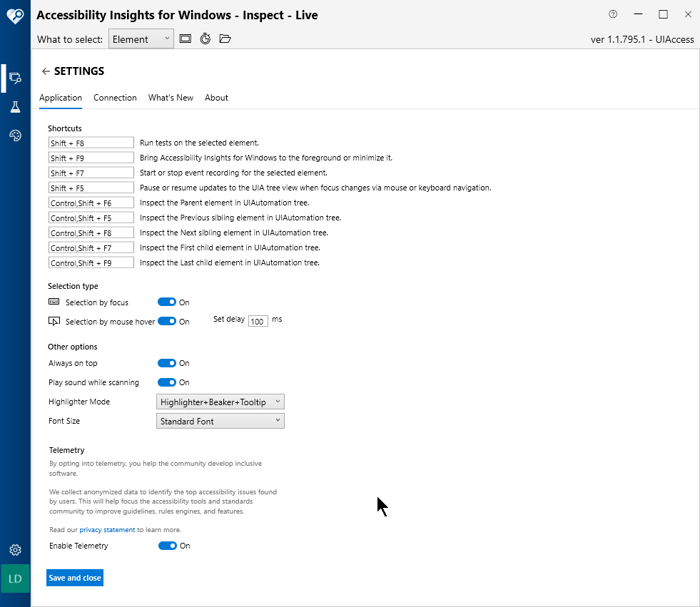The height and width of the screenshot is (607, 700).
Task: Turn off Selection by mouse hover toggle
Action: 167,322
